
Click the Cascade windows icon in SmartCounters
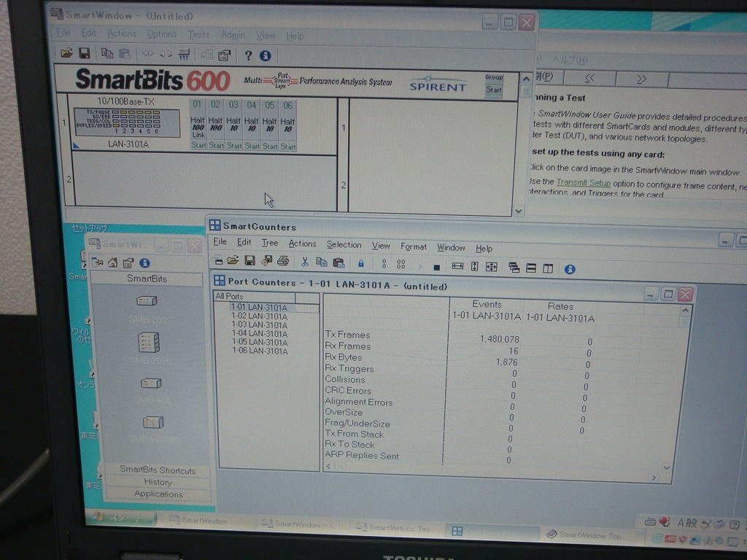(514, 268)
